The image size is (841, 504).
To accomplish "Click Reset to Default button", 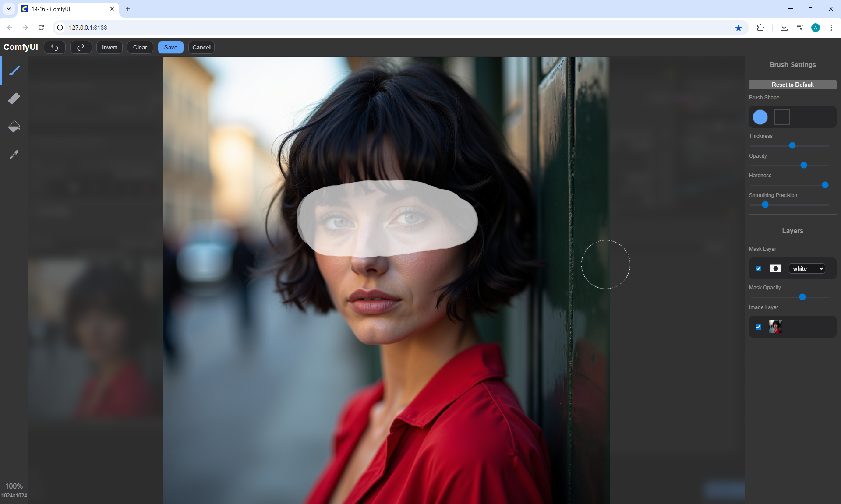I will tap(792, 85).
